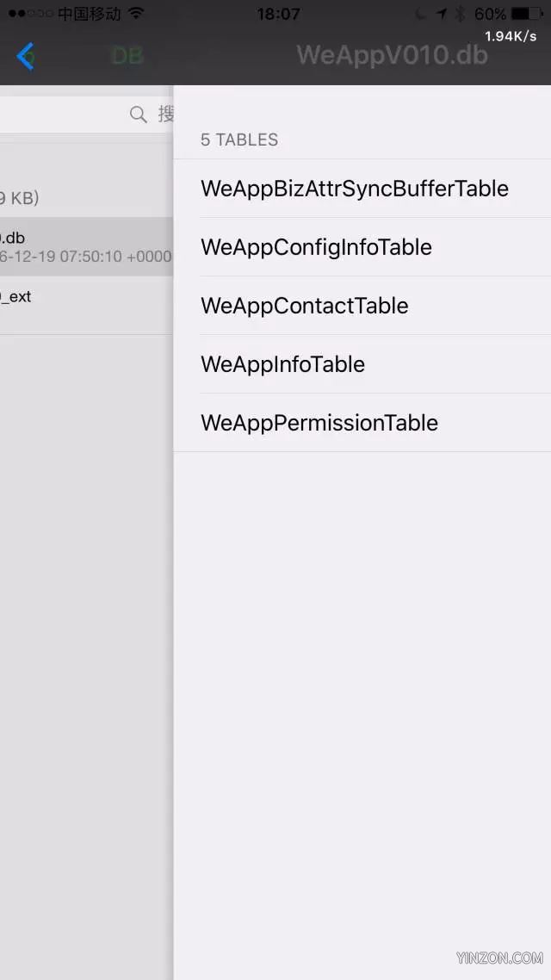Tap the 5 TABLES section header
The image size is (551, 980).
pos(239,140)
